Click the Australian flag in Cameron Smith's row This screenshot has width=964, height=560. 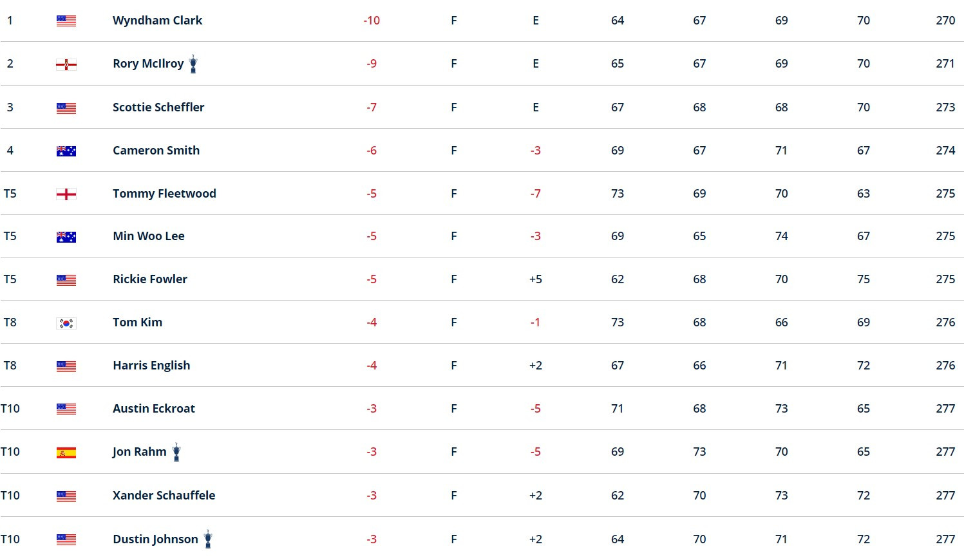(66, 151)
